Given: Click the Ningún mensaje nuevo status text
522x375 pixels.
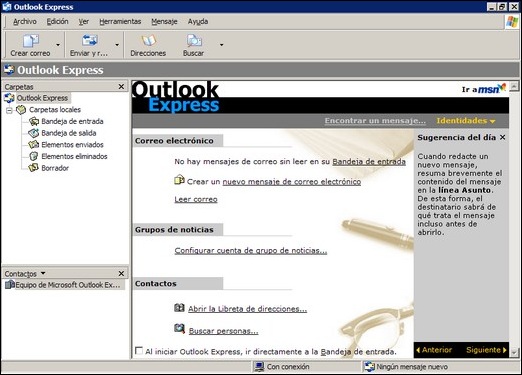Looking at the screenshot, I should point(412,367).
